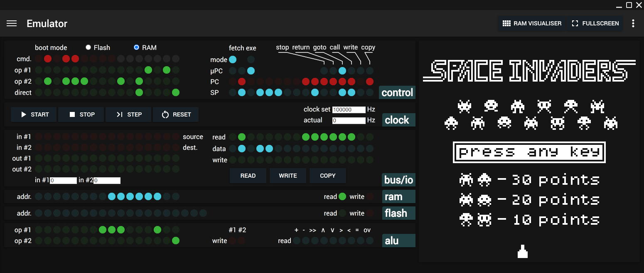Click the in #1 value field
The image size is (644, 273).
[63, 181]
